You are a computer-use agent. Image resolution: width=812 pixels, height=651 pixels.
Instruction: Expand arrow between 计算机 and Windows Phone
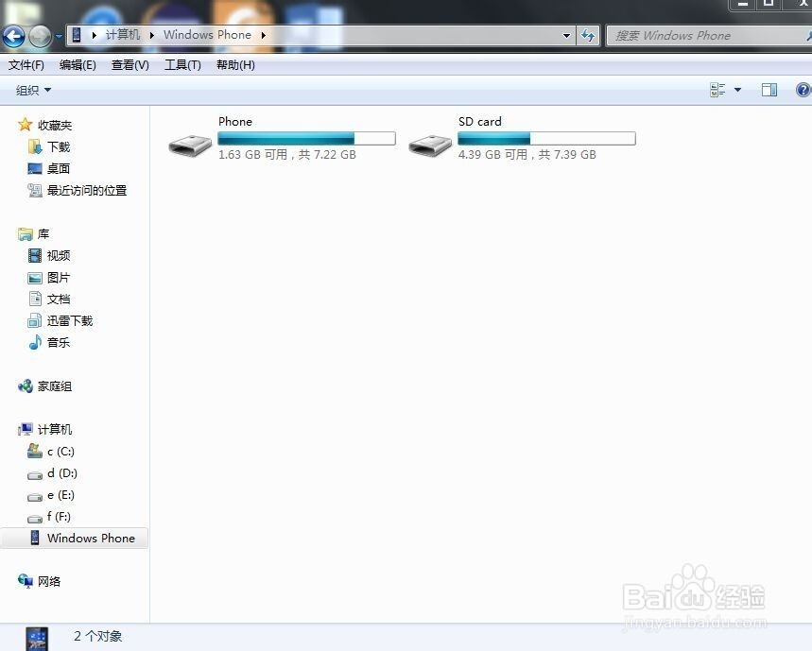click(152, 35)
